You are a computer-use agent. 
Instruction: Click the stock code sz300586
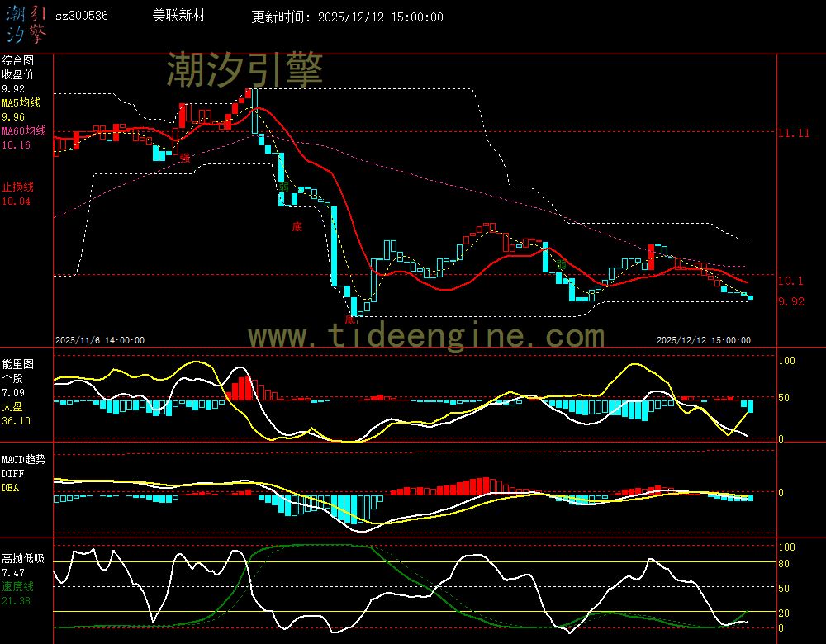coord(81,17)
